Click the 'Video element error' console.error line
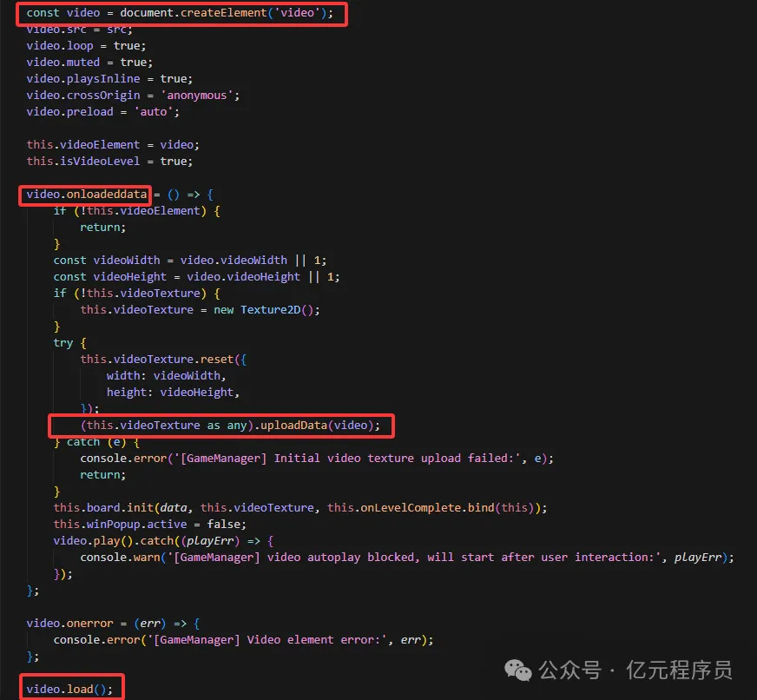The height and width of the screenshot is (700, 757). pos(243,639)
